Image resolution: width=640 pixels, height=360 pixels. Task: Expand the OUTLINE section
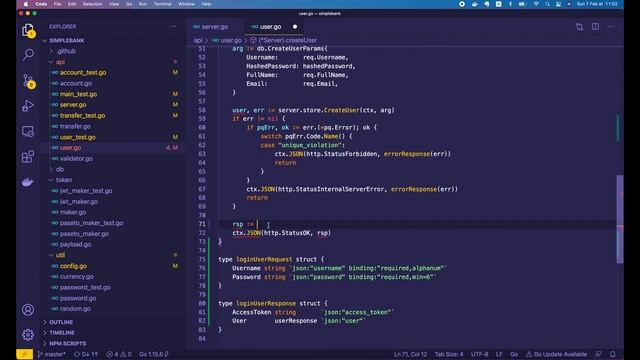click(x=60, y=322)
